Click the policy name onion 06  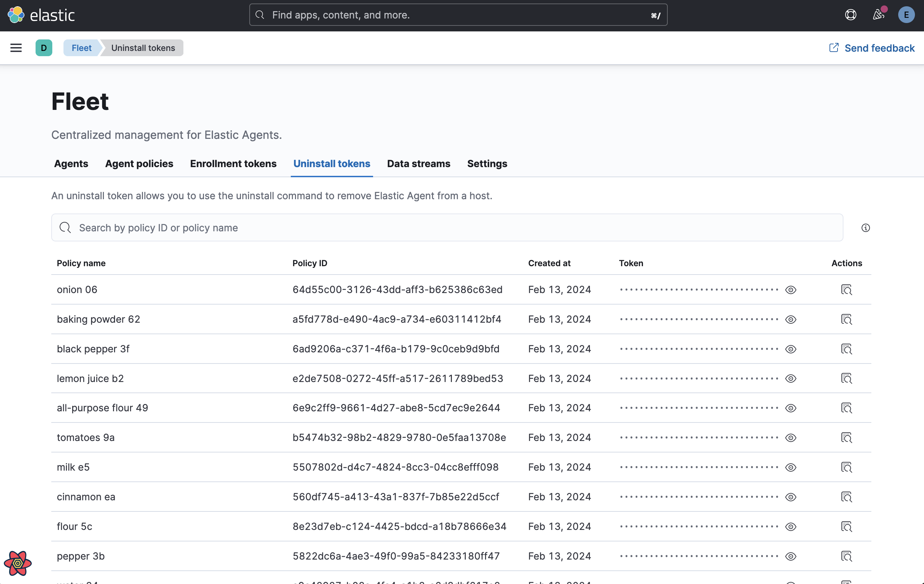pos(77,290)
